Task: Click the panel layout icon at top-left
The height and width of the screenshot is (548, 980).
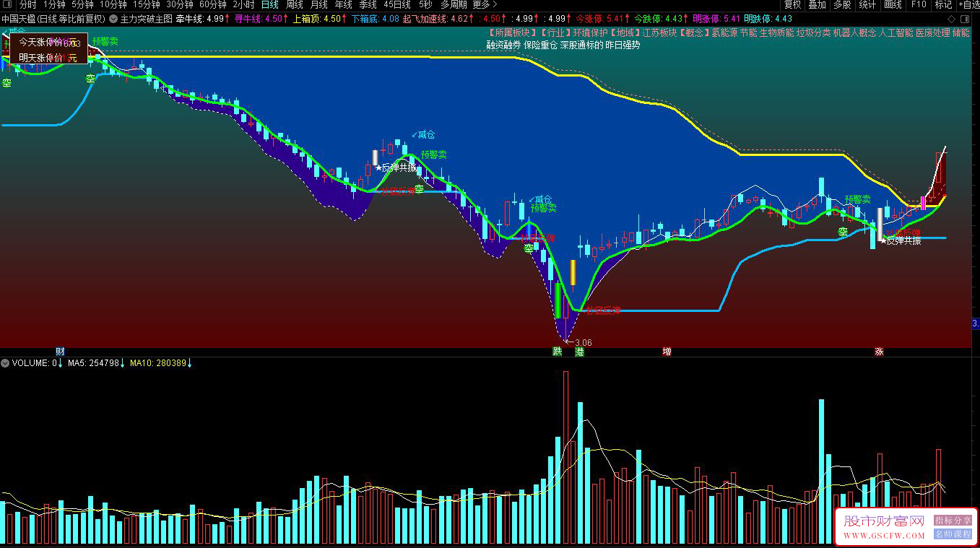Action: click(6, 5)
